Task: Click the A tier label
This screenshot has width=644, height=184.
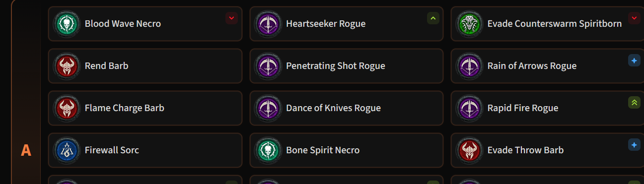Action: pyautogui.click(x=26, y=150)
